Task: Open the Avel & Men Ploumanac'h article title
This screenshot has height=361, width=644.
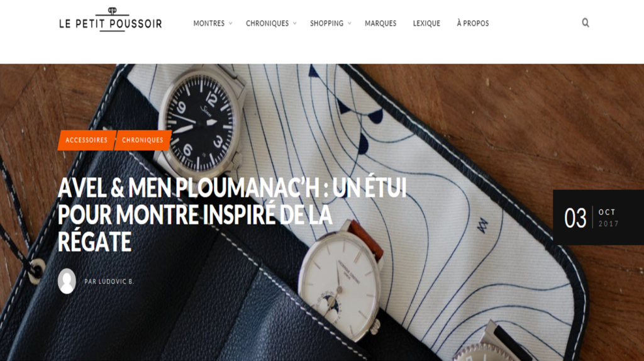Action: pyautogui.click(x=232, y=214)
